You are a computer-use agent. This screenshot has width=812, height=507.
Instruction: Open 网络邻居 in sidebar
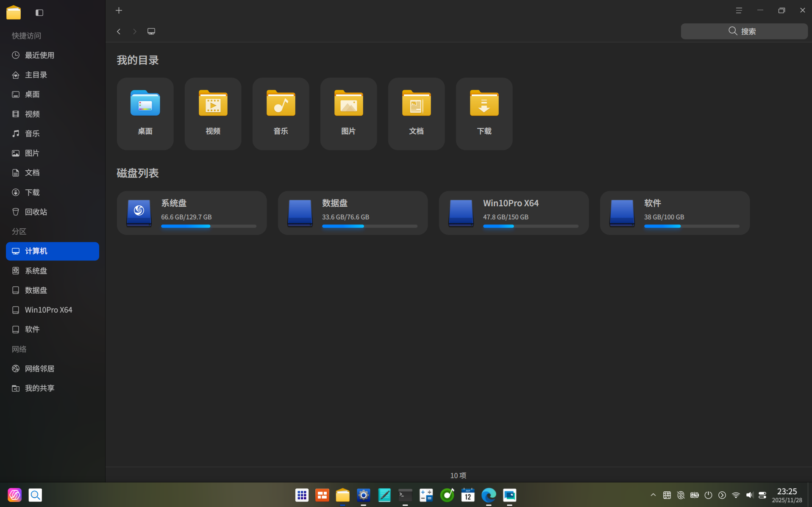click(x=53, y=368)
